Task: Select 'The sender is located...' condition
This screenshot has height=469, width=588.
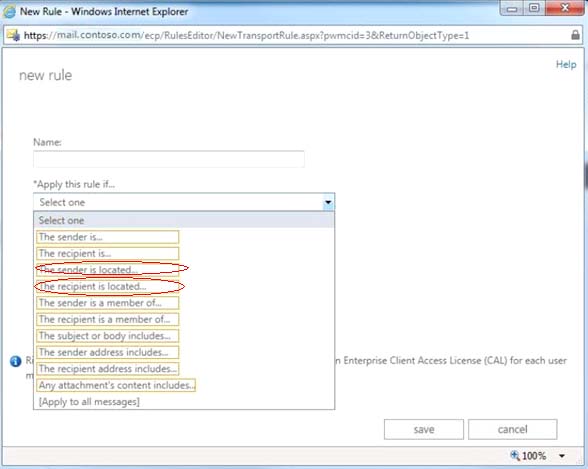Action: coord(108,270)
